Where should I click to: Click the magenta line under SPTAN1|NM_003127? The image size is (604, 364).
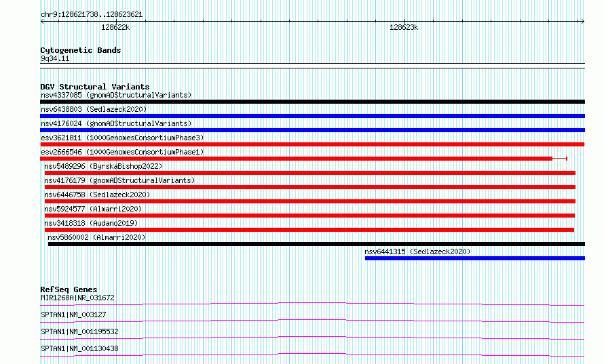tap(312, 321)
